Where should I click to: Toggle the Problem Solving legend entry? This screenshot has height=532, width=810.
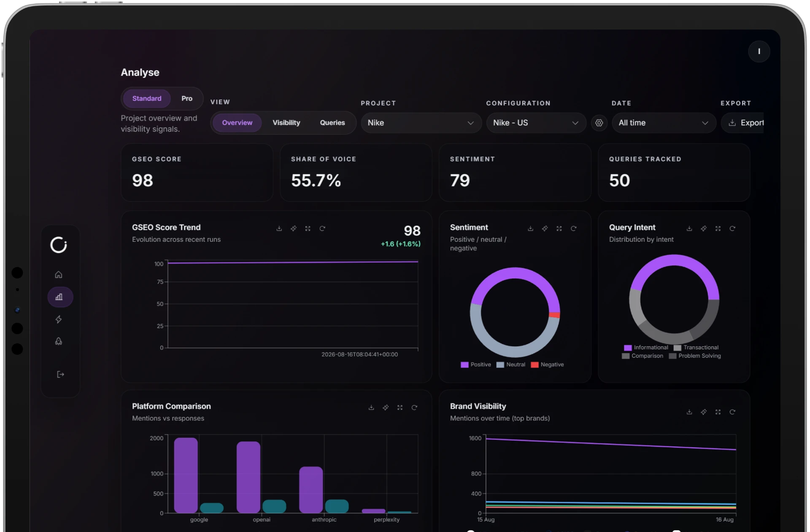point(695,356)
